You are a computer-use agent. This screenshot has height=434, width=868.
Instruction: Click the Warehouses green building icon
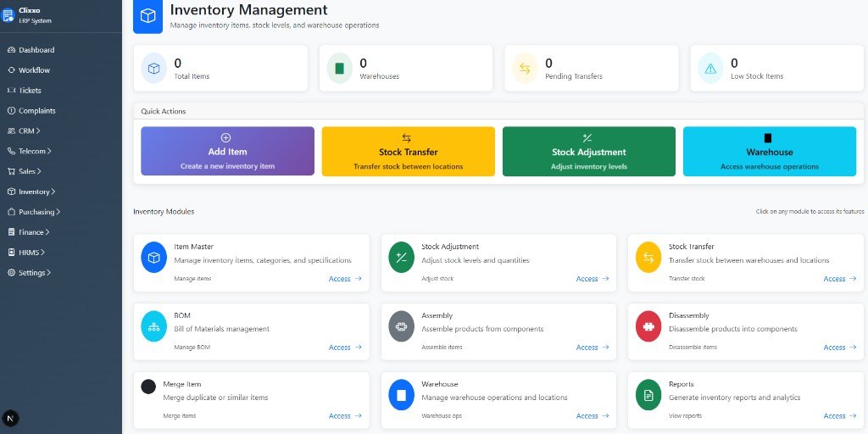[x=339, y=68]
